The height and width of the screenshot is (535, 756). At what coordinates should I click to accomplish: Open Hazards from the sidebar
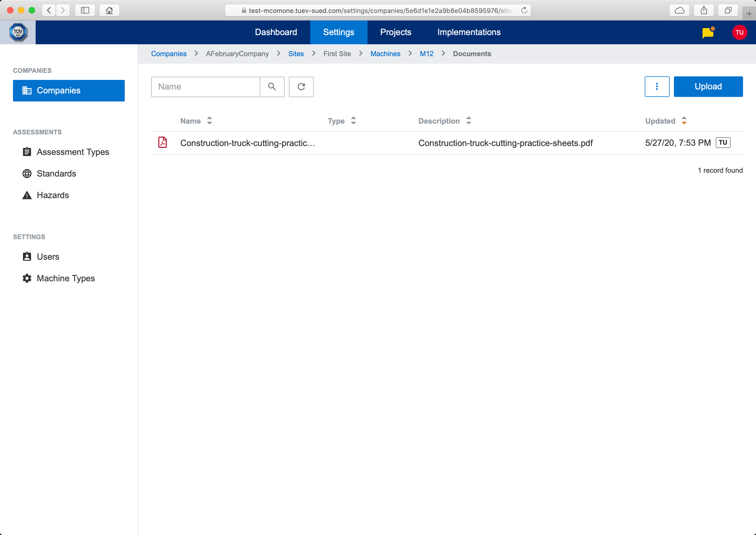(53, 195)
